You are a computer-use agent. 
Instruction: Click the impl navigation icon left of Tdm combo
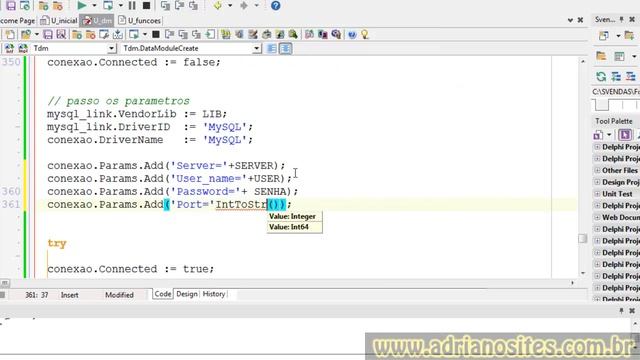click(x=23, y=48)
